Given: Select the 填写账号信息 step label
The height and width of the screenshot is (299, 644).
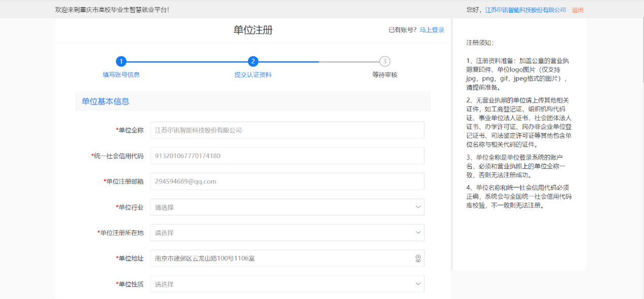Looking at the screenshot, I should (121, 75).
